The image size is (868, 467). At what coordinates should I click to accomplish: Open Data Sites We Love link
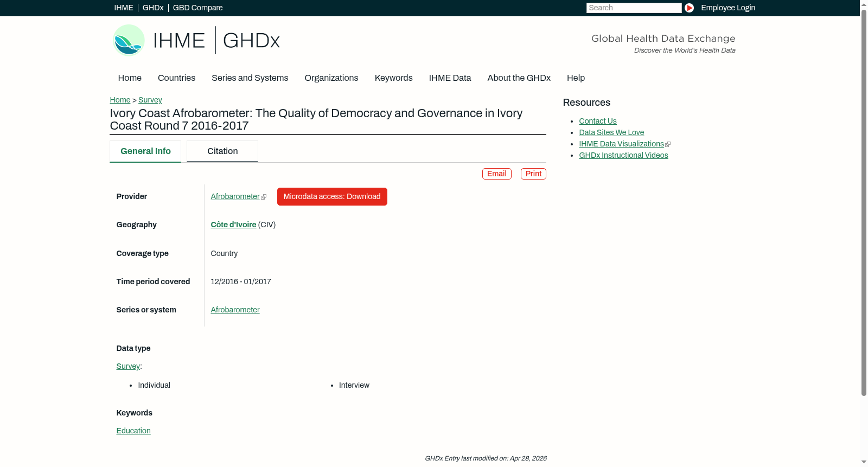pos(611,132)
